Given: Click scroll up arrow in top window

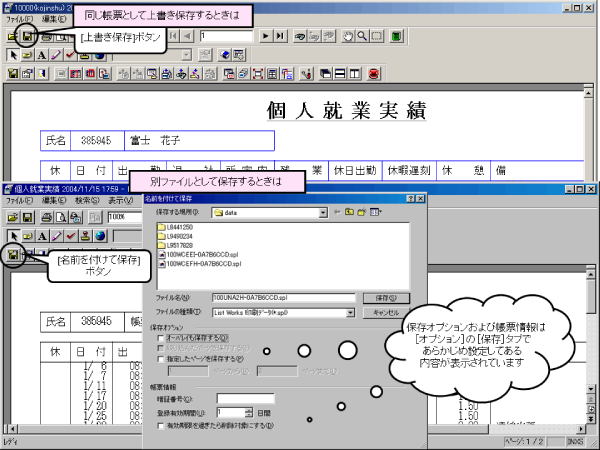Looking at the screenshot, I should tap(589, 93).
